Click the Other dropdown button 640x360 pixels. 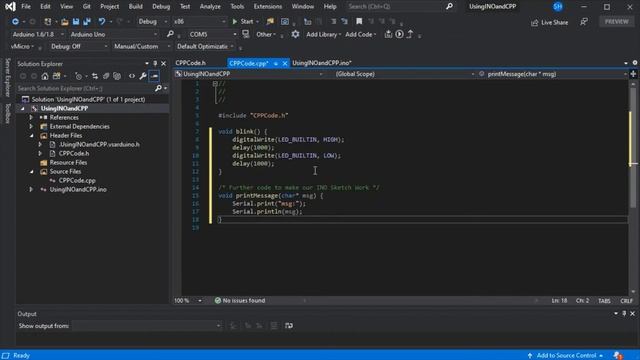266,35
